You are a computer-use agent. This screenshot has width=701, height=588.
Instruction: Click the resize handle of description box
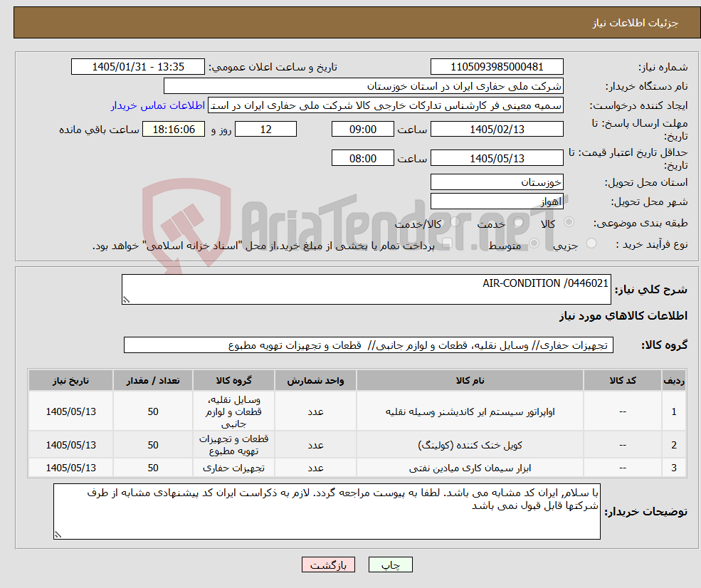point(126,300)
